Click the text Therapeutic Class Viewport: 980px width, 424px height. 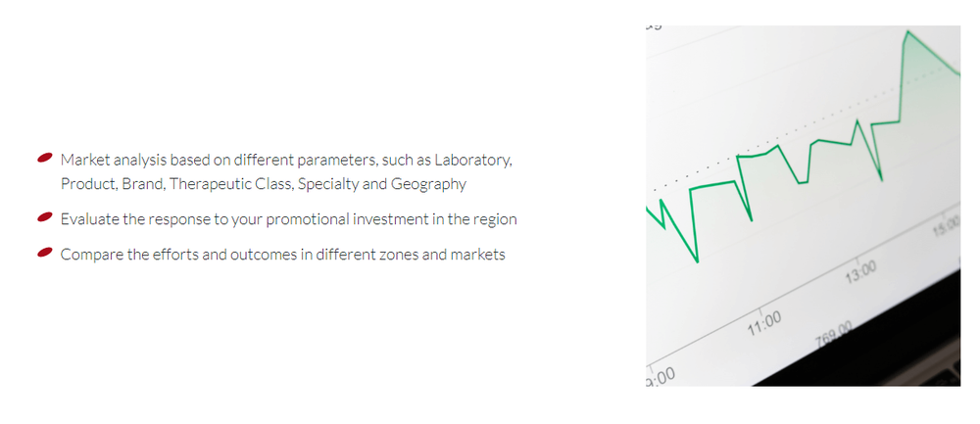click(232, 184)
